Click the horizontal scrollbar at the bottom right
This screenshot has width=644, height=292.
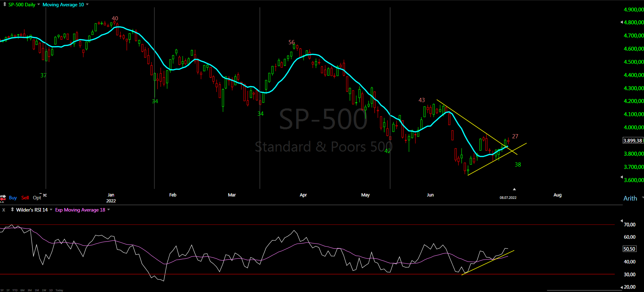(584, 290)
